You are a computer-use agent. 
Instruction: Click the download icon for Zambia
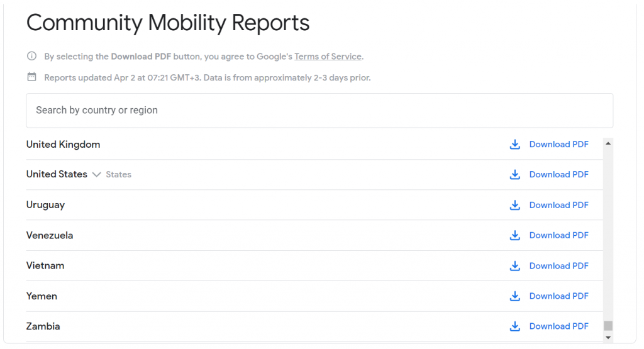pyautogui.click(x=514, y=326)
